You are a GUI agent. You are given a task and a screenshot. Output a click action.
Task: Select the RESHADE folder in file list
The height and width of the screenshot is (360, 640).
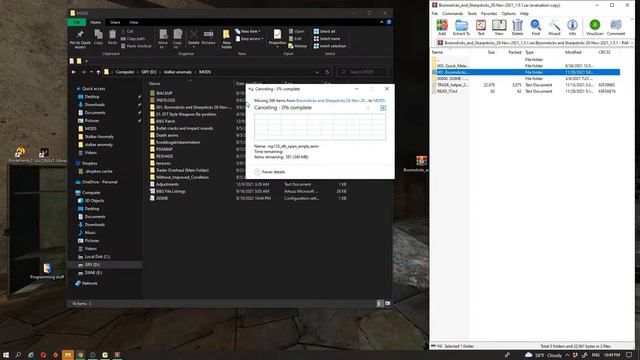pyautogui.click(x=164, y=156)
